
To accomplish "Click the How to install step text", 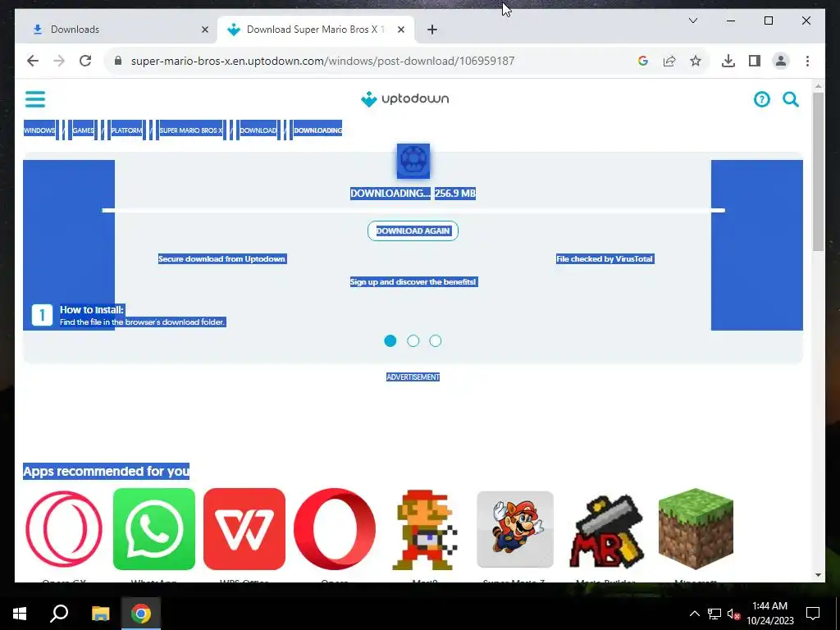I will pos(142,316).
